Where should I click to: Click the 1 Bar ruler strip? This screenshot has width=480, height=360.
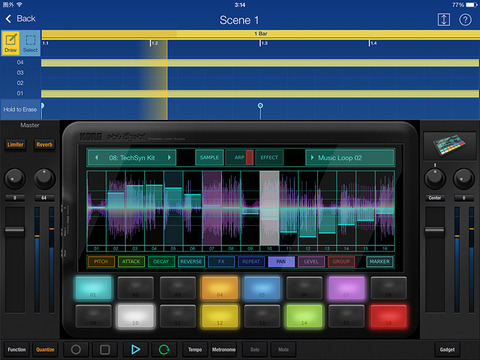(261, 34)
